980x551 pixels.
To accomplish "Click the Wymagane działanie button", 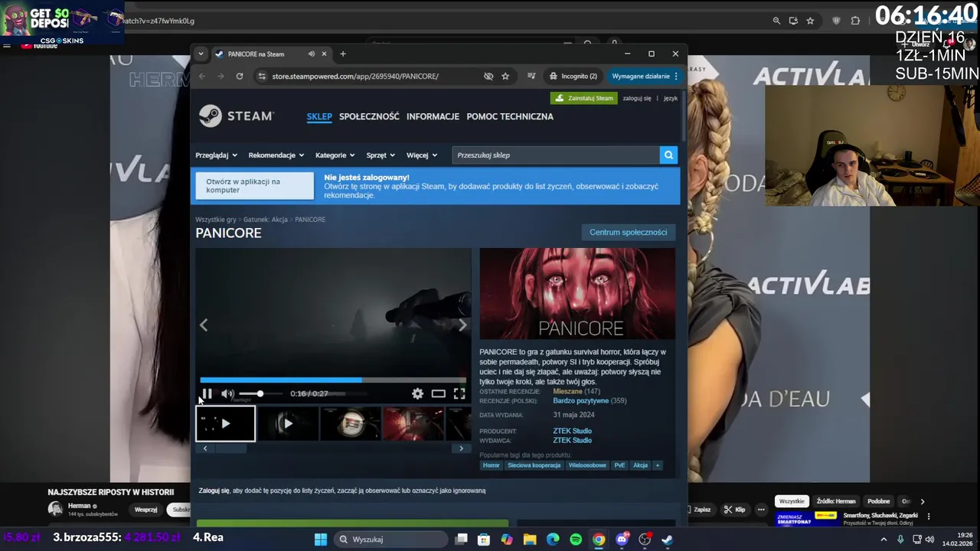I will (645, 76).
